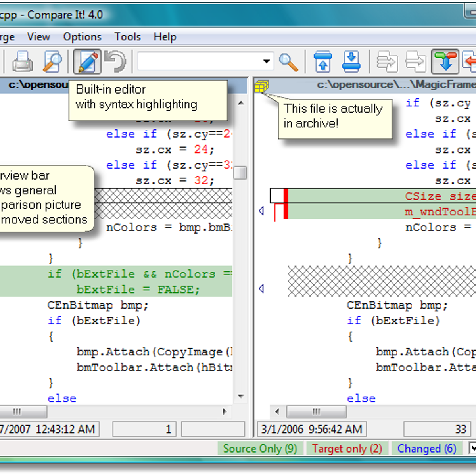Click the 3/1/2006 9:56:42 AM timestamp
This screenshot has height=476, width=476.
311,429
